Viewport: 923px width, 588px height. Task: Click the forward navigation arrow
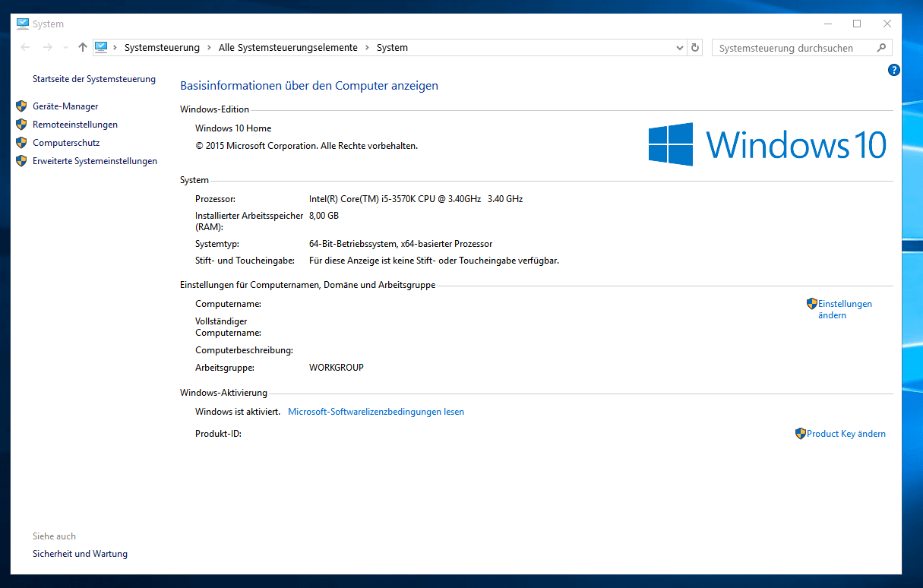tap(47, 47)
